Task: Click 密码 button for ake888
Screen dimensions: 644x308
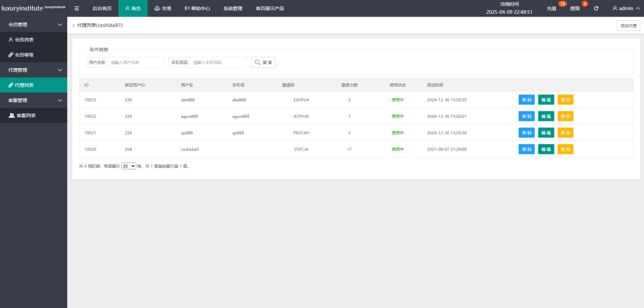Action: [526, 100]
